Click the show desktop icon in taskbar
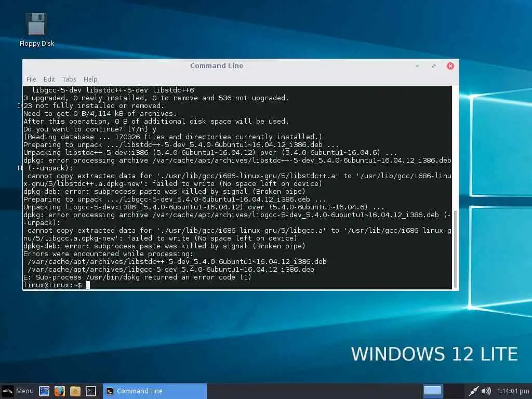Viewport: 532px width, 399px height. (x=44, y=391)
